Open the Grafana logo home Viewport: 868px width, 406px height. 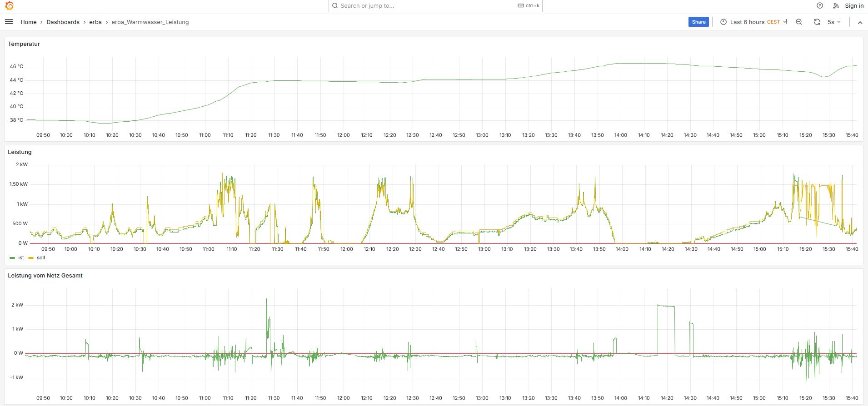(9, 6)
